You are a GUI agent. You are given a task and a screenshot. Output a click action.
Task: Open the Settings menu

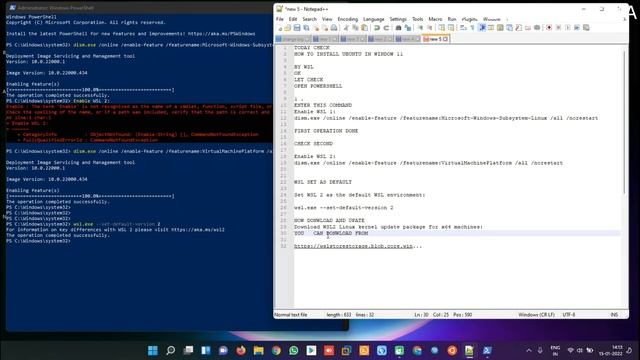(398, 19)
